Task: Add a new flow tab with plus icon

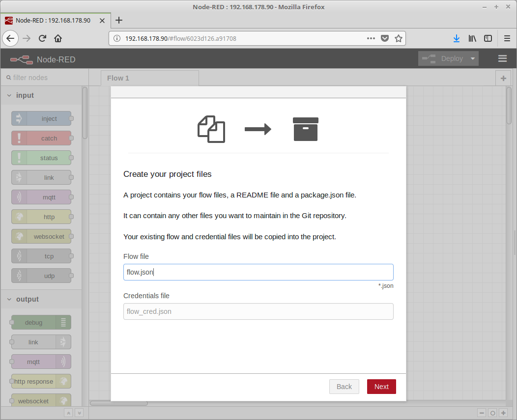Action: [503, 78]
